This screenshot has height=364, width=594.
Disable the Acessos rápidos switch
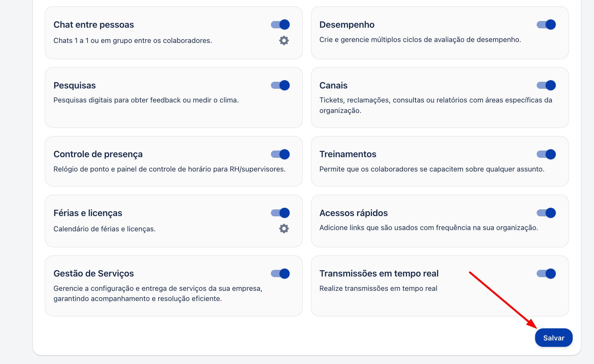(x=546, y=213)
